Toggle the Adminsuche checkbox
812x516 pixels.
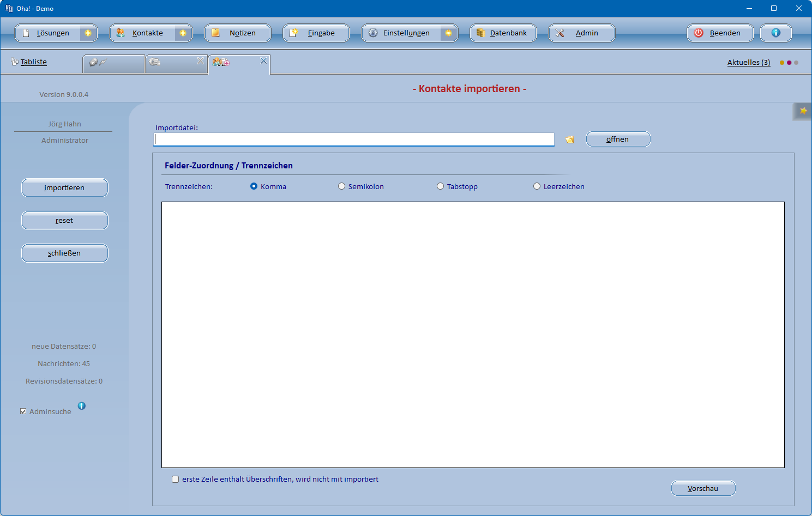pyautogui.click(x=23, y=411)
